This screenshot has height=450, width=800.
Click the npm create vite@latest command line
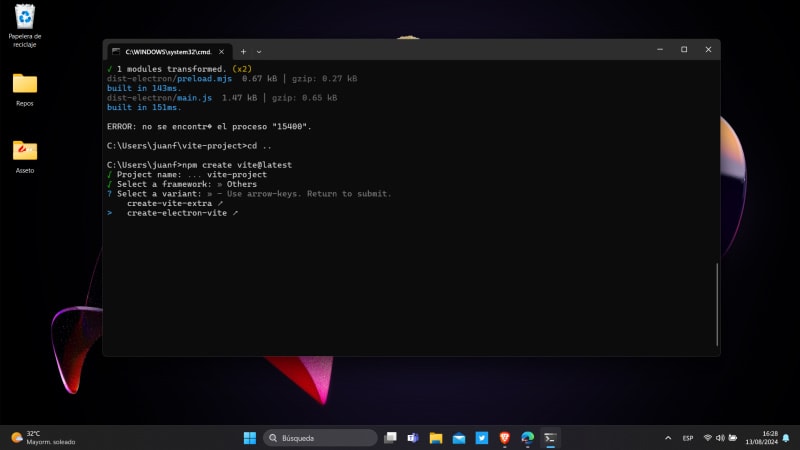coord(199,165)
